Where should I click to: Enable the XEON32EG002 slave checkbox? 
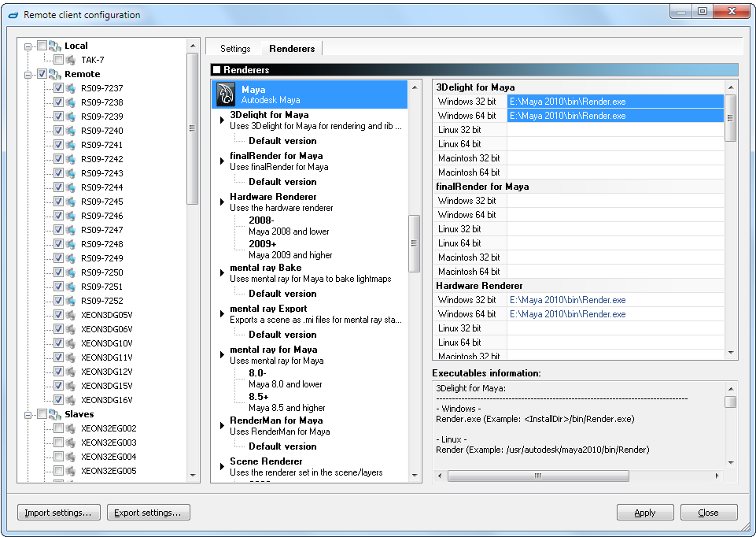[58, 428]
